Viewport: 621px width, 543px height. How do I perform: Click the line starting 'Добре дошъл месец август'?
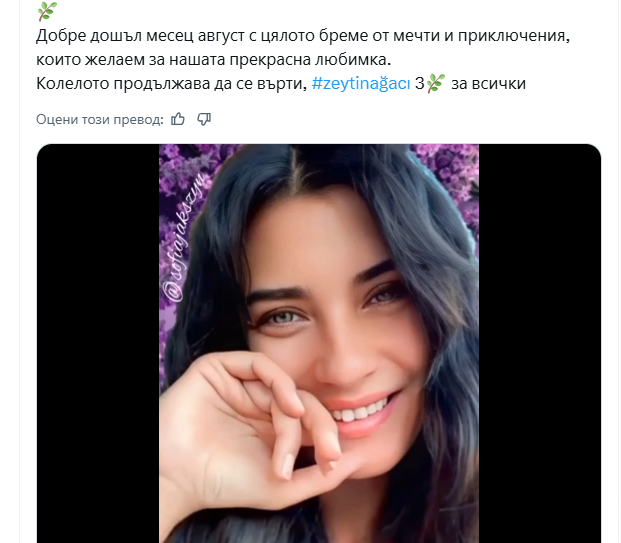coord(303,36)
